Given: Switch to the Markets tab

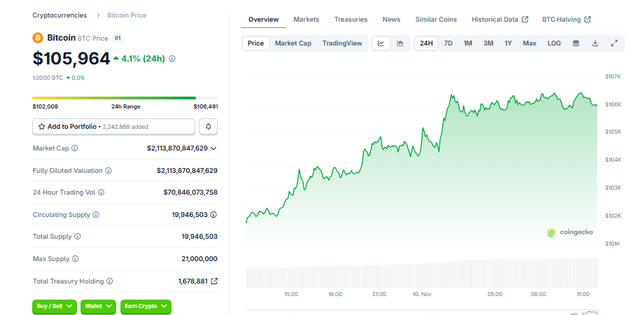Looking at the screenshot, I should click(306, 20).
